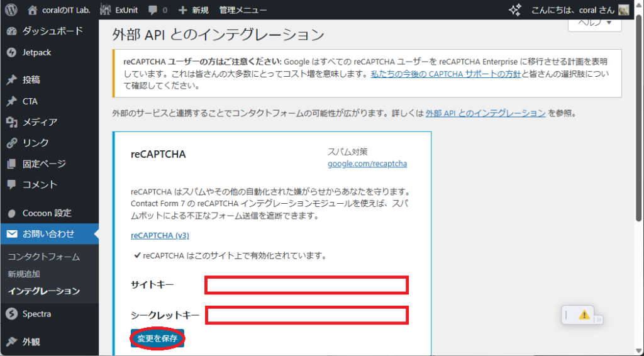Click the サイトキー input field
The width and height of the screenshot is (644, 356).
307,286
